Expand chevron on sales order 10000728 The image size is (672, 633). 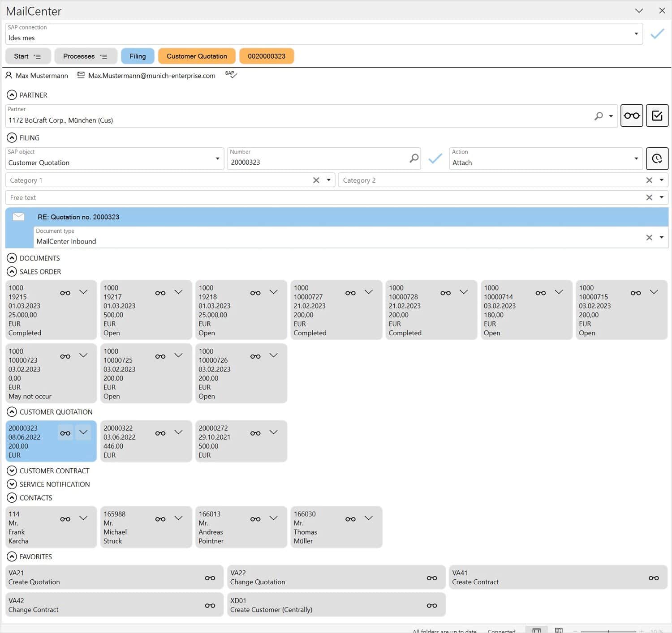tap(464, 292)
